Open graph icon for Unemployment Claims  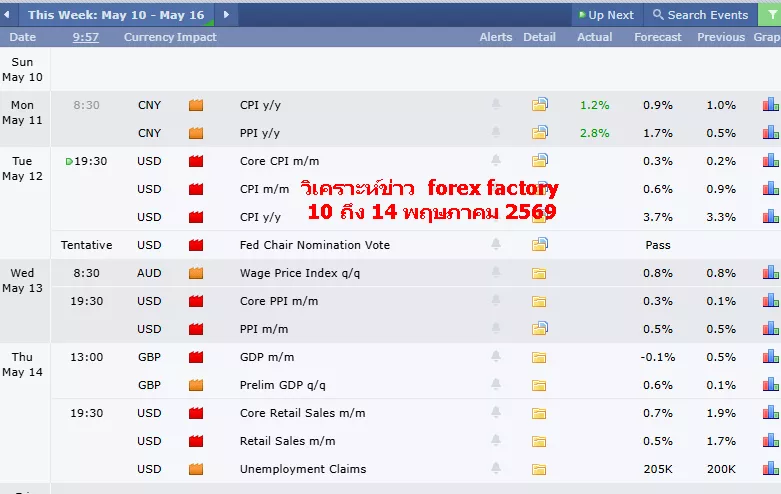point(771,469)
